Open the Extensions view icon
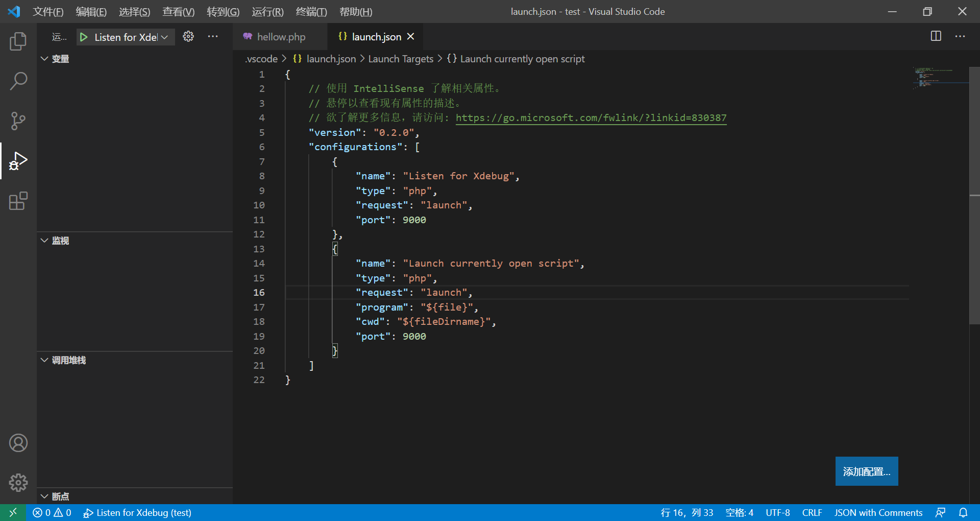Viewport: 980px width, 521px height. click(18, 201)
